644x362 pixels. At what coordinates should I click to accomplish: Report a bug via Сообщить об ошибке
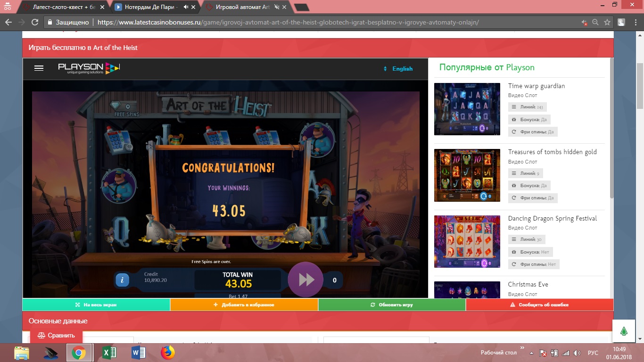(x=539, y=305)
